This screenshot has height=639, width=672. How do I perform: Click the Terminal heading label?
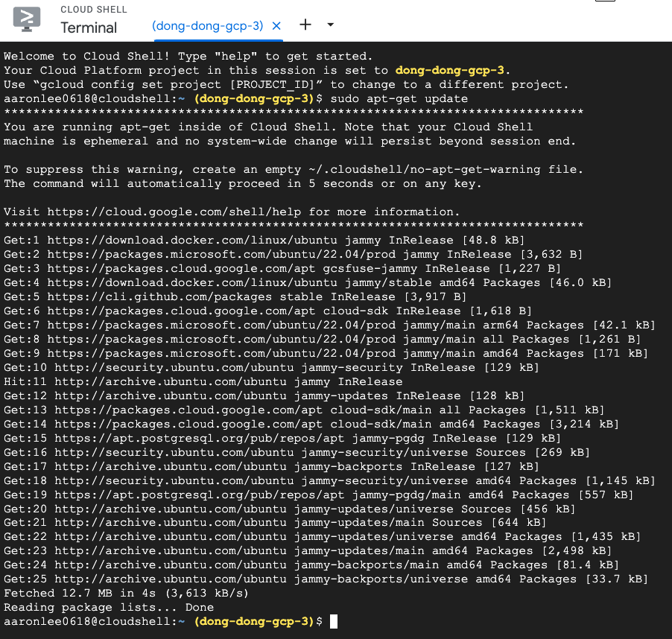pos(89,28)
